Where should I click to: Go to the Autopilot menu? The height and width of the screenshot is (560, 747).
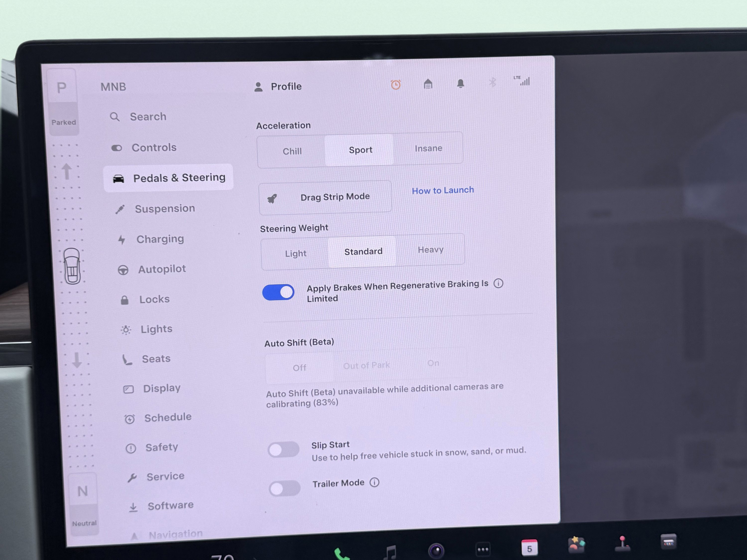pos(161,269)
